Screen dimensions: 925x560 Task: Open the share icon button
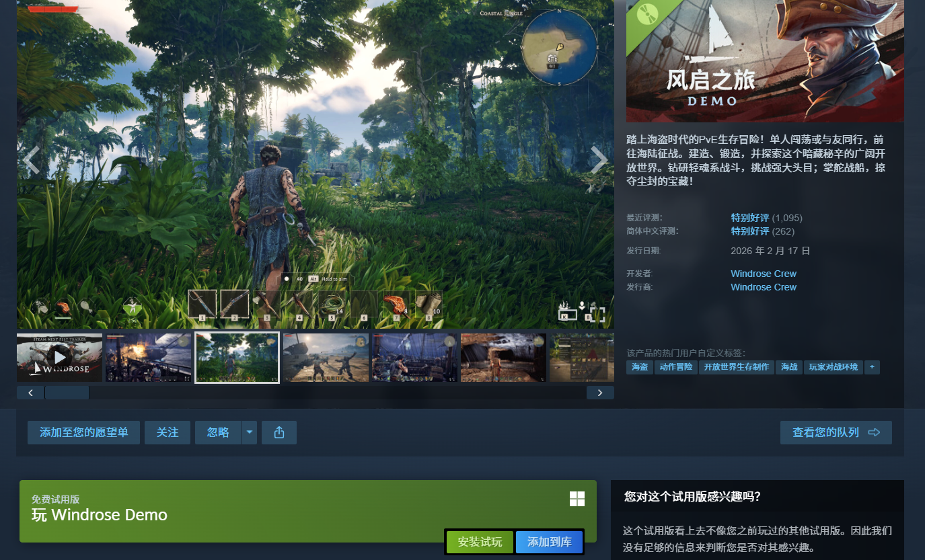[279, 432]
